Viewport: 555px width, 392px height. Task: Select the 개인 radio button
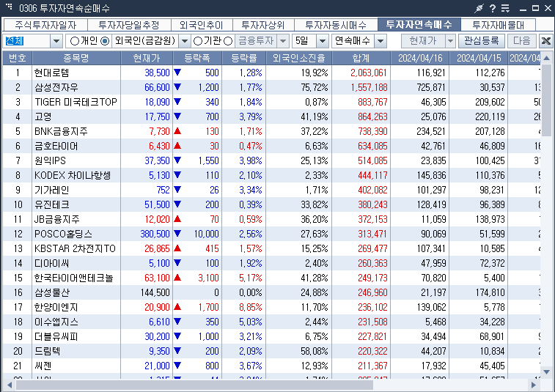(74, 41)
